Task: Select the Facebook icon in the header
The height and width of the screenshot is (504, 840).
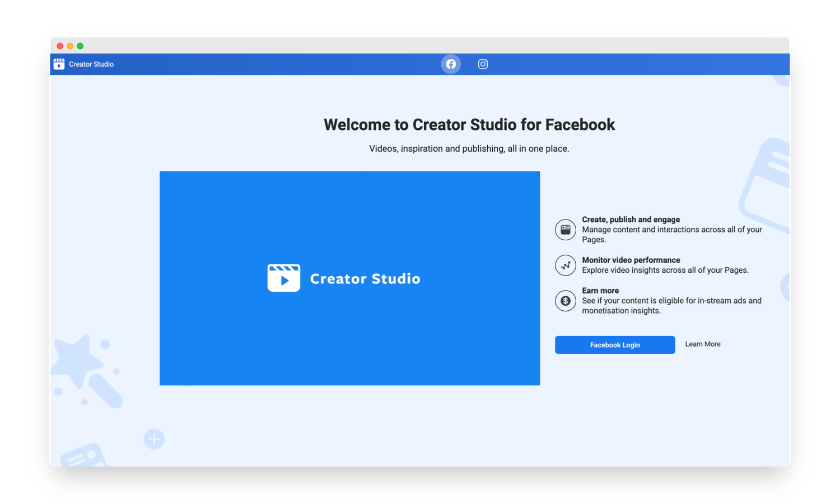Action: pos(451,64)
